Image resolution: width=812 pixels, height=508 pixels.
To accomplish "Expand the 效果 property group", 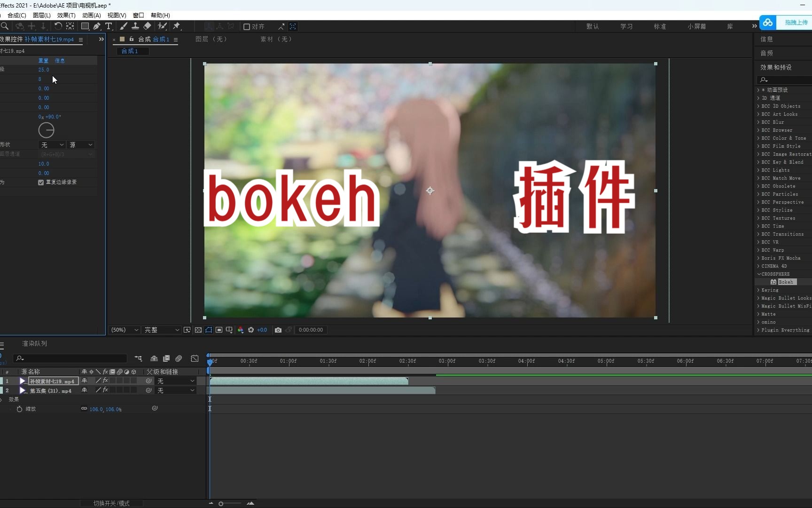I will tap(1, 399).
